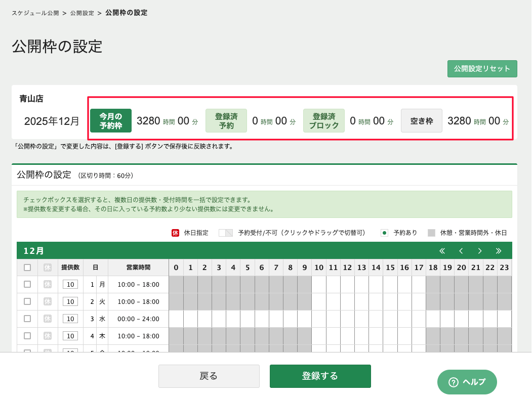Screen dimensions: 532x399
Task: Toggle holiday icon for December 1
Action: pos(48,284)
